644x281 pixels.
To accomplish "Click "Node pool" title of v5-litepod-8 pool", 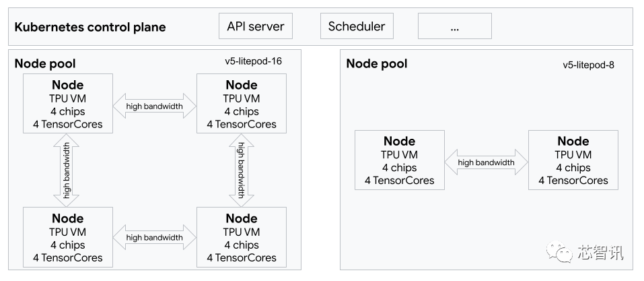I will pos(377,64).
